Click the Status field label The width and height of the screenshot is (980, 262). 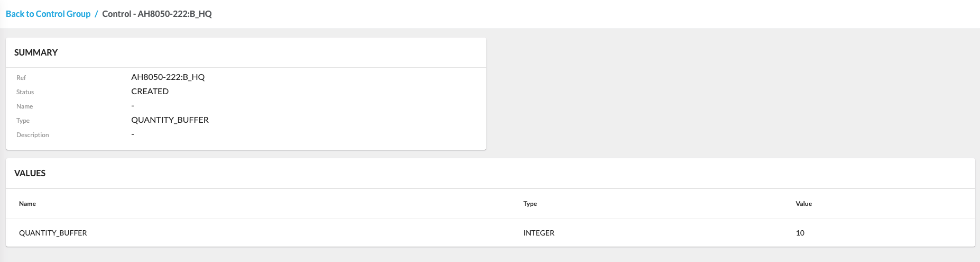pyautogui.click(x=25, y=92)
